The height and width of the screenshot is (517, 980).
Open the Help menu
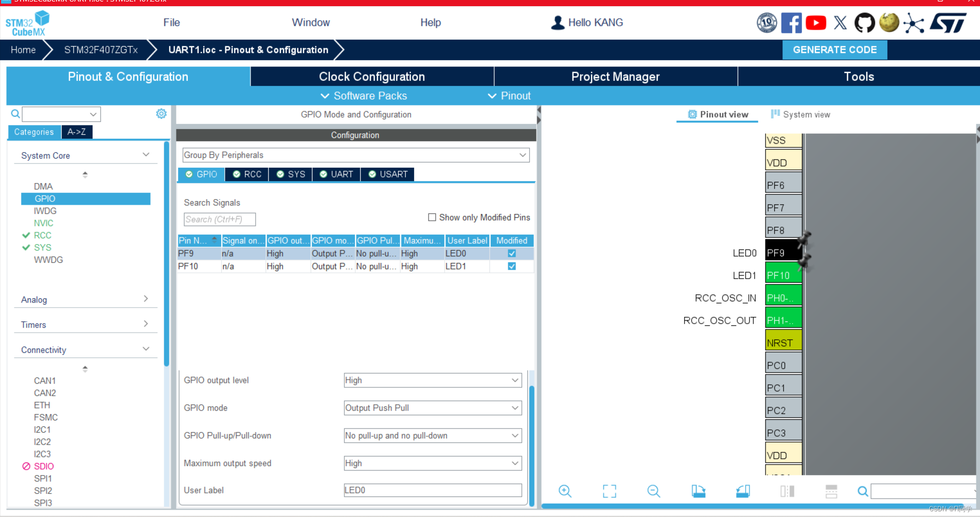430,23
